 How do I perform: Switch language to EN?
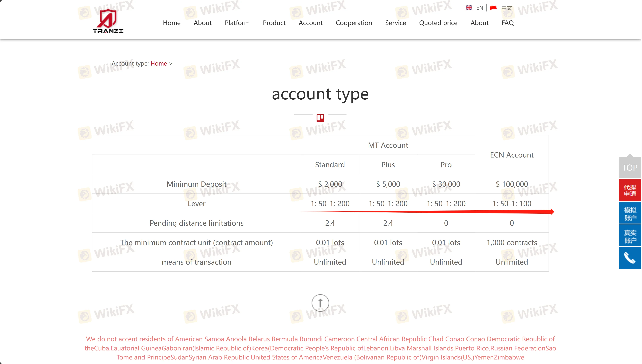tap(480, 8)
